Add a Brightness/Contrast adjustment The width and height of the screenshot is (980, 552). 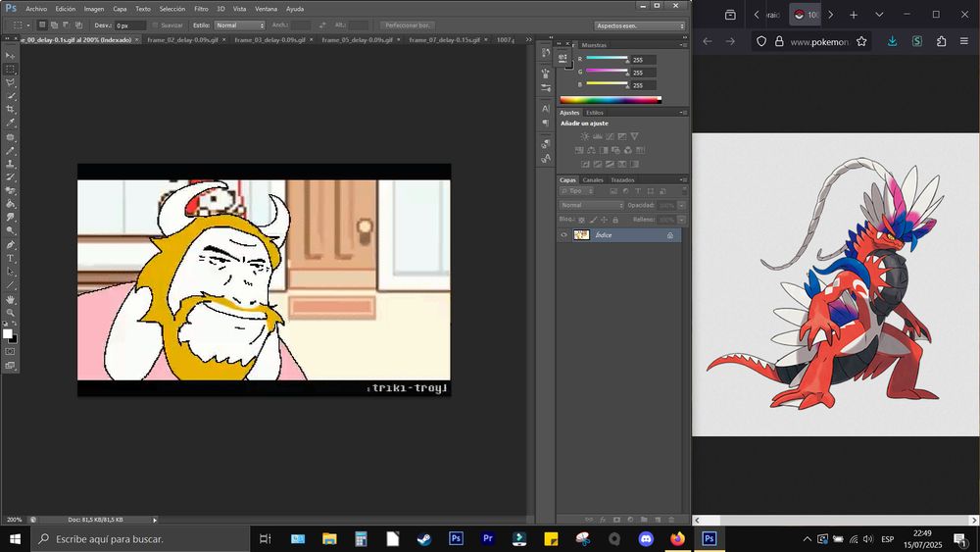pyautogui.click(x=585, y=136)
